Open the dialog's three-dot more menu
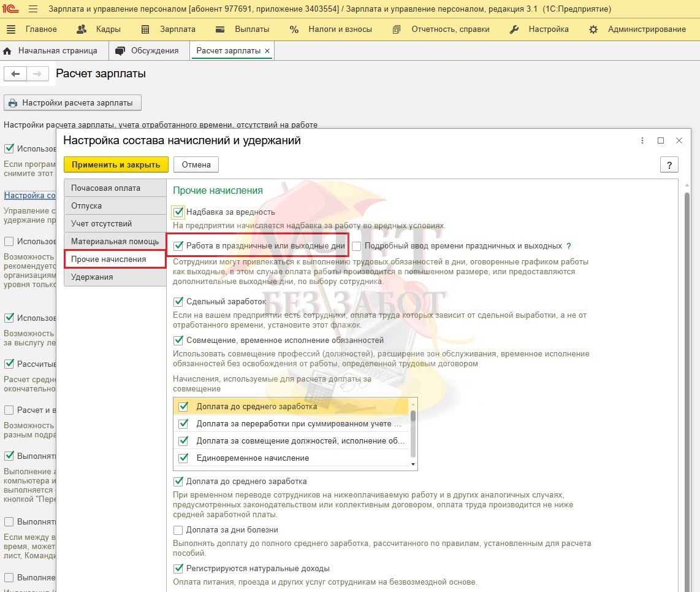Image resolution: width=700 pixels, height=592 pixels. tap(642, 140)
